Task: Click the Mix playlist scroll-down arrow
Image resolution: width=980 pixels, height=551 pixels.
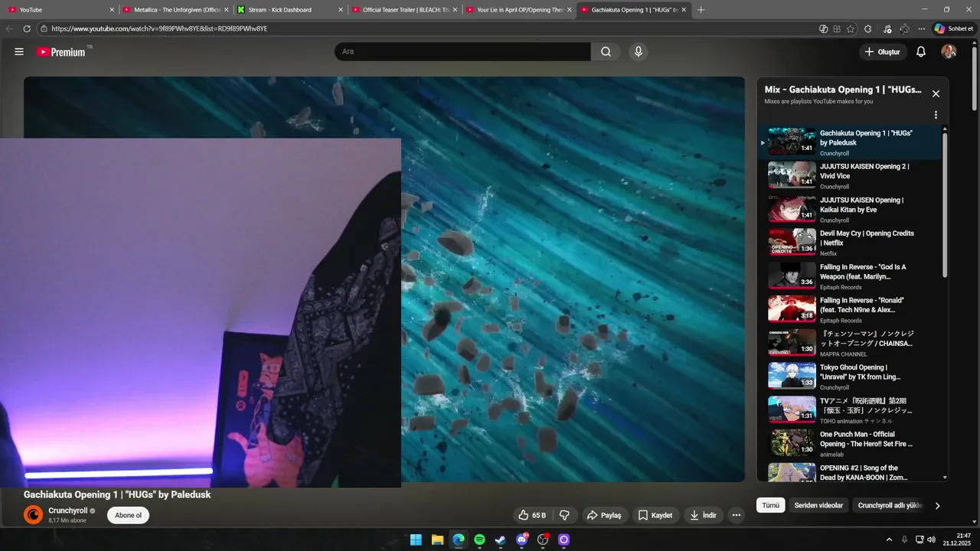Action: (945, 478)
